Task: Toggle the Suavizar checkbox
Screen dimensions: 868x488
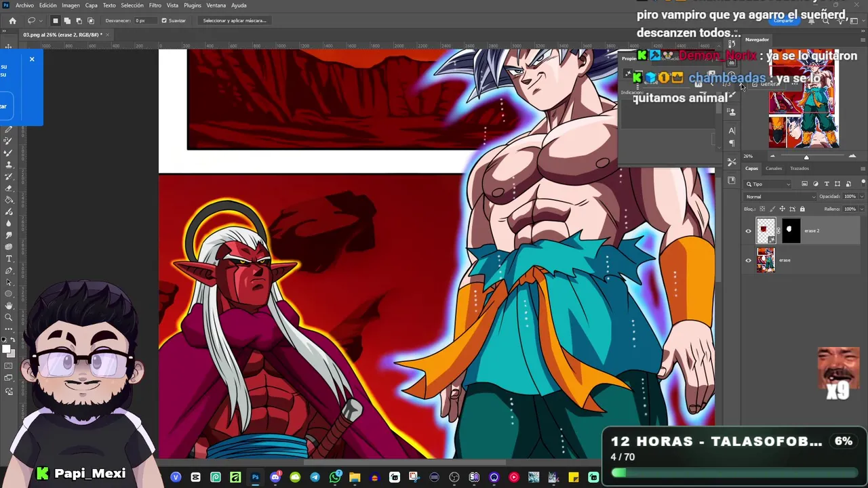Action: [164, 20]
